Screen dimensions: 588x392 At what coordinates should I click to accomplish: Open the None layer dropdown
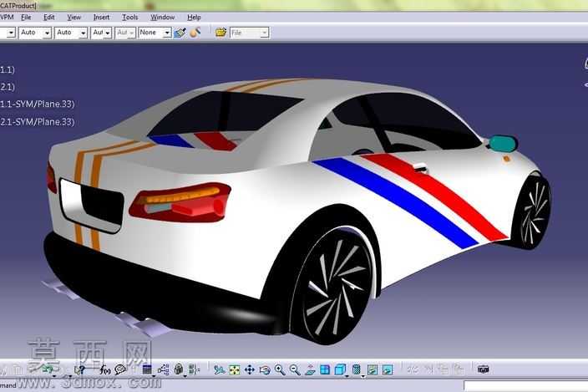167,33
